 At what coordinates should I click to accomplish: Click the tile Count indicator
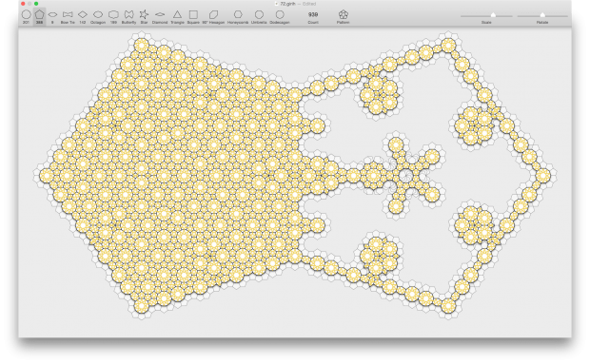[313, 16]
